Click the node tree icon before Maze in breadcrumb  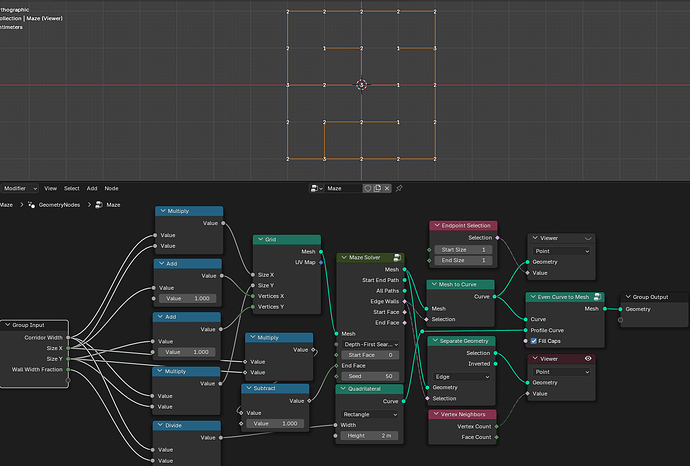(x=99, y=205)
